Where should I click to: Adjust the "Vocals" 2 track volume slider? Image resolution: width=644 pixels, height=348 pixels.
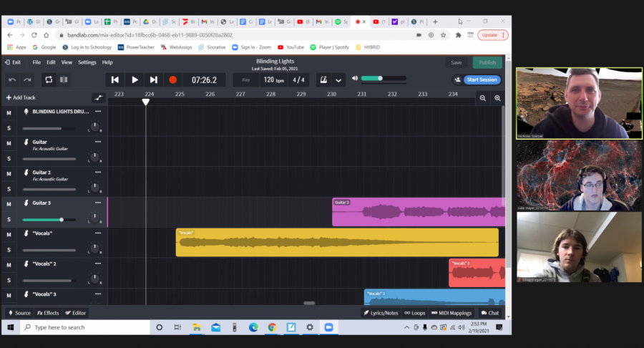[x=49, y=281]
